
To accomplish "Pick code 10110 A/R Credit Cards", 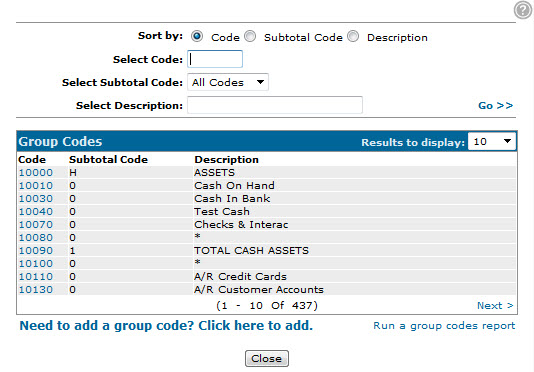I will [x=36, y=277].
